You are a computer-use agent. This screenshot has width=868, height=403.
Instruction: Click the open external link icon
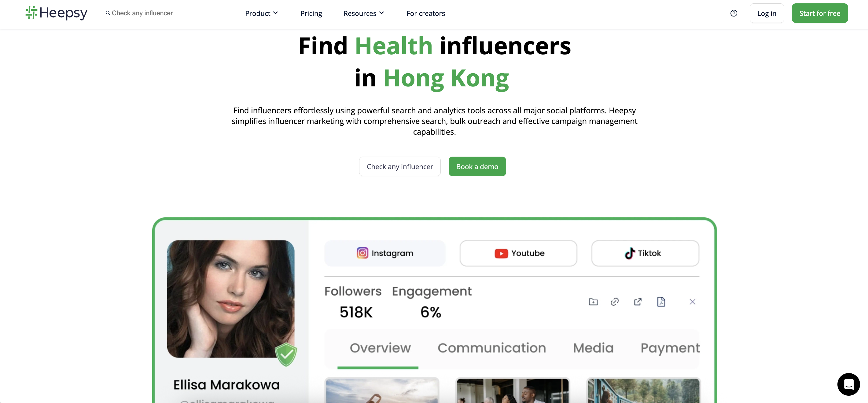click(x=638, y=302)
